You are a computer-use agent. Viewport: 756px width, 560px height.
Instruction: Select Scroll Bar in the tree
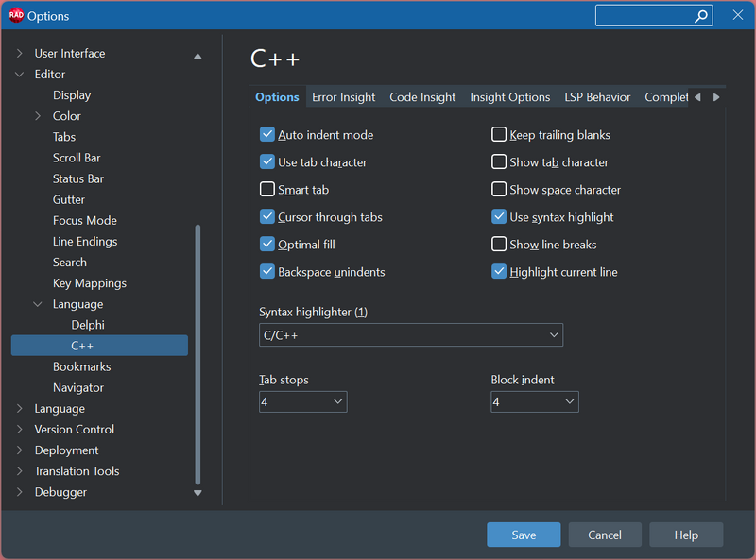[x=77, y=158]
